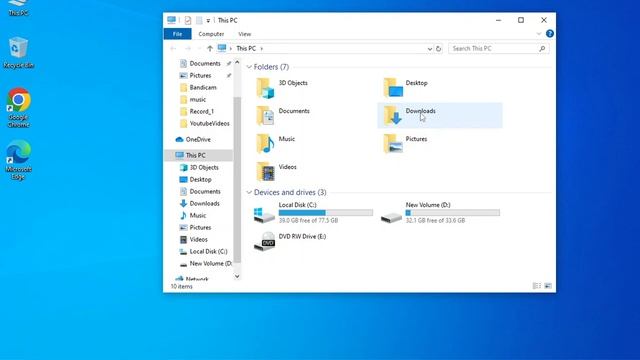Click in the Search This PC field

pyautogui.click(x=498, y=49)
